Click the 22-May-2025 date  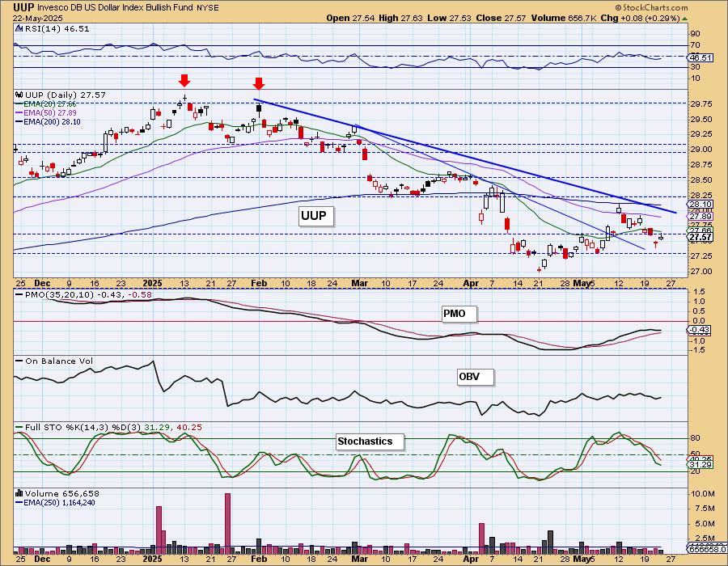[38, 19]
